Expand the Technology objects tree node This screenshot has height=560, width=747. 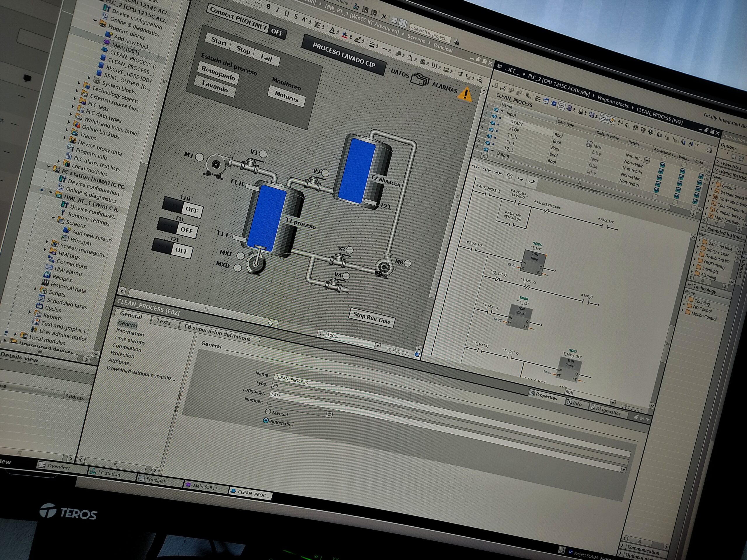click(78, 83)
